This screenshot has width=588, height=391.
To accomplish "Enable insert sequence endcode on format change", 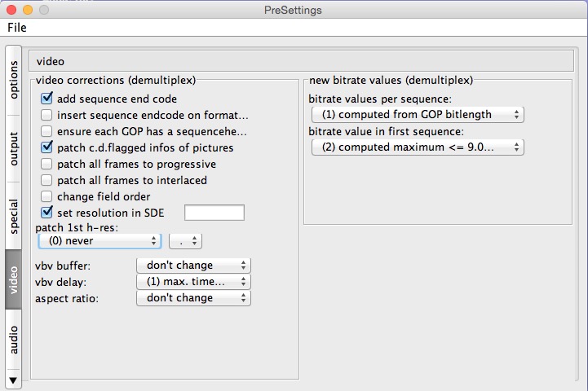I will [46, 115].
